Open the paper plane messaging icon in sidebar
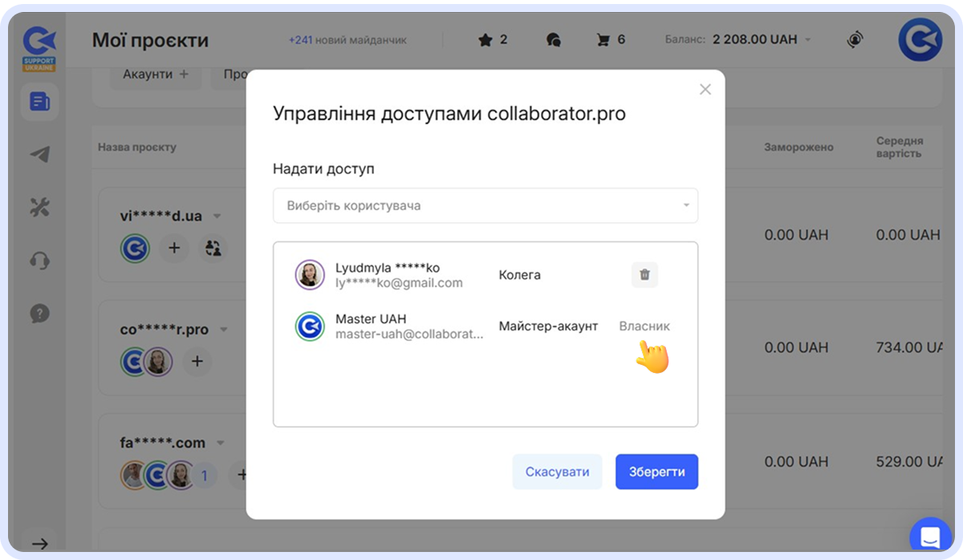The width and height of the screenshot is (963, 560). click(x=39, y=154)
